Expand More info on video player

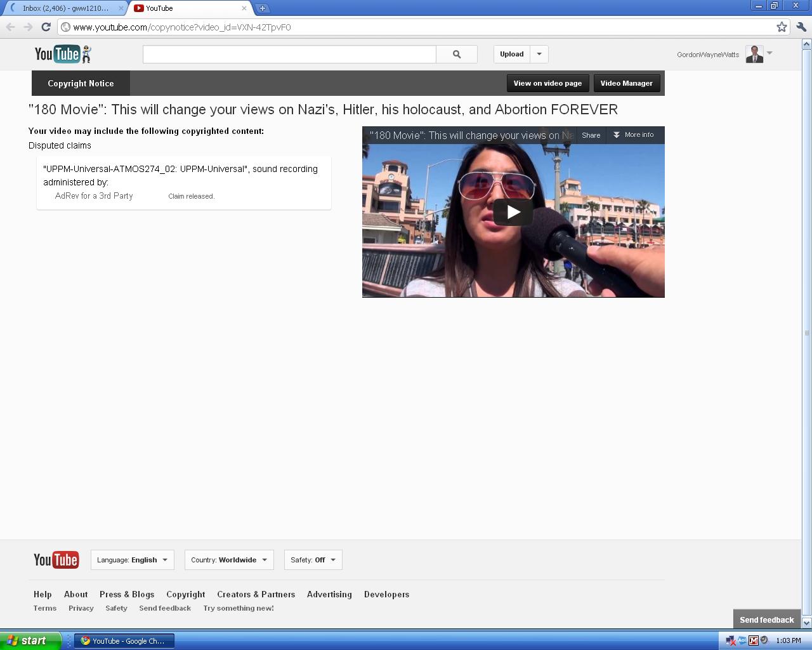634,135
